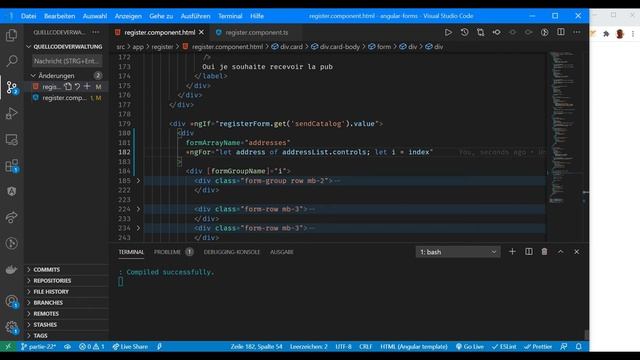This screenshot has width=640, height=360.
Task: Open source control more actions ellipsis
Action: coord(96,32)
